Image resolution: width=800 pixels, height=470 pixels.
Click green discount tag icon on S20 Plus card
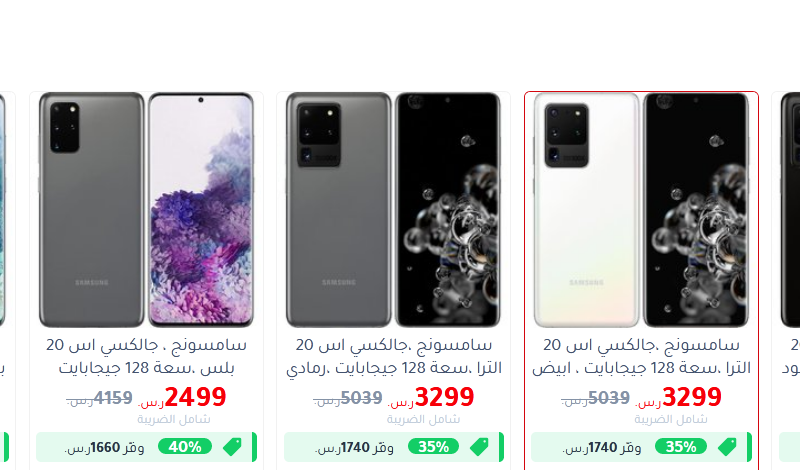click(x=232, y=447)
